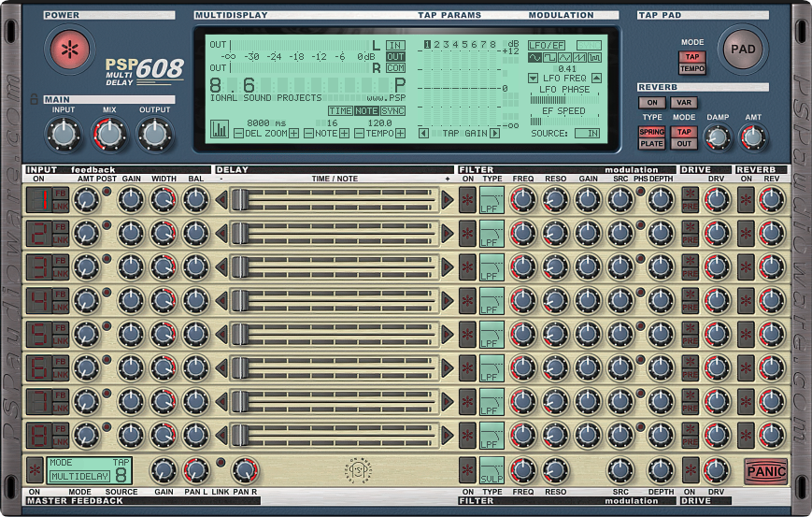Click master filter SVLP type icon
Screen dimensions: 812x517
(491, 470)
